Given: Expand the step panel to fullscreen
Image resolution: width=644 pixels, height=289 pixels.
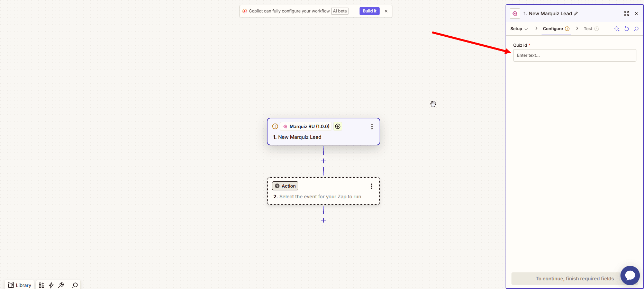Looking at the screenshot, I should click(x=626, y=13).
